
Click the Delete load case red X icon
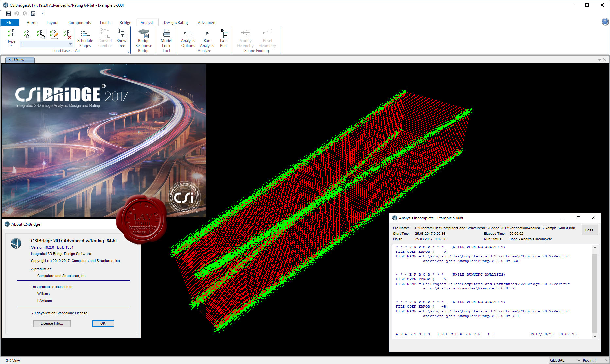[67, 34]
